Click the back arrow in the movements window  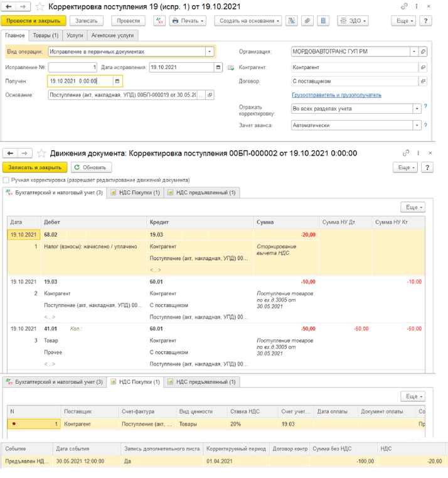click(x=9, y=153)
